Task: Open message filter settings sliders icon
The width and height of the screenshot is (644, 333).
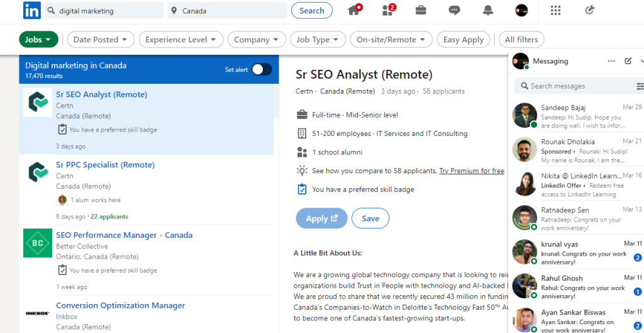Action: click(640, 86)
